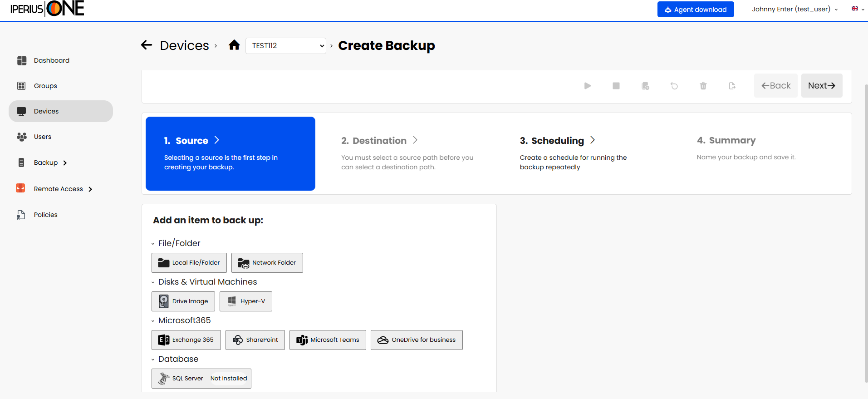Viewport: 868px width, 399px height.
Task: Open the language flag selector
Action: tap(857, 9)
